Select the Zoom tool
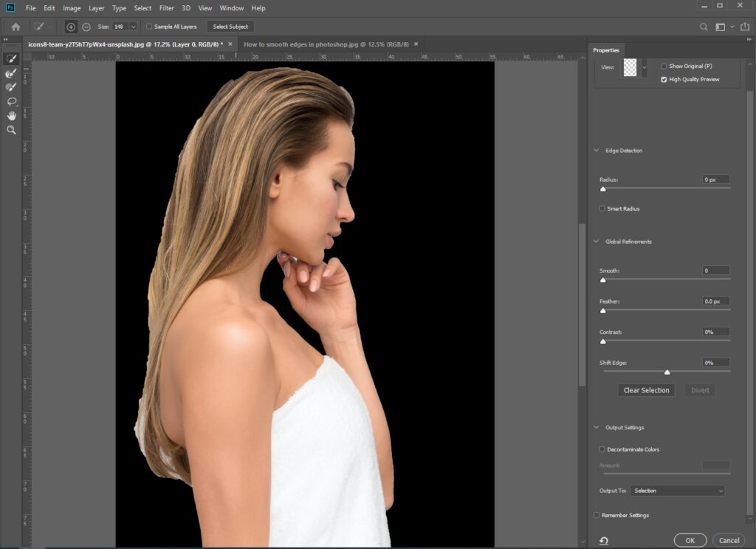The height and width of the screenshot is (549, 756). (x=11, y=130)
